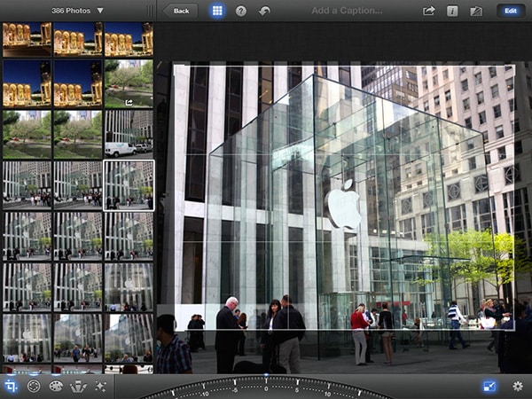The image size is (532, 399).
Task: Tap the Add a Caption field
Action: [347, 11]
